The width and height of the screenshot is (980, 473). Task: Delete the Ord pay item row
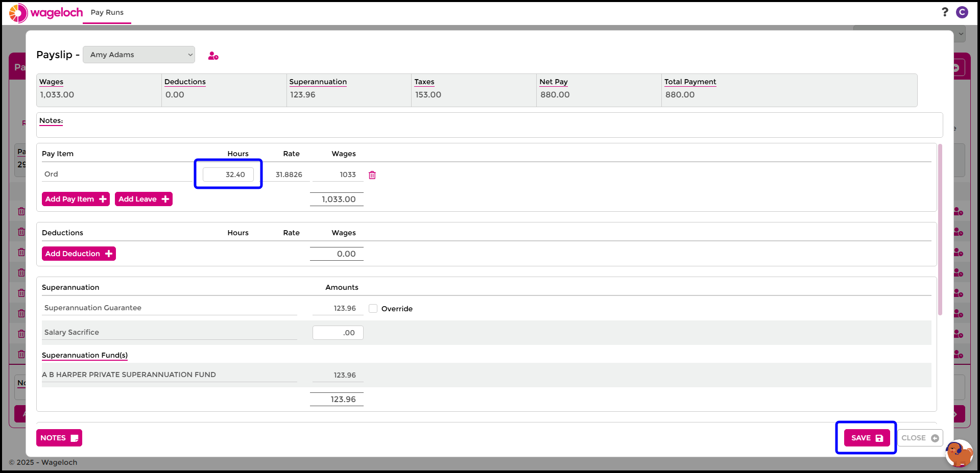pos(372,175)
